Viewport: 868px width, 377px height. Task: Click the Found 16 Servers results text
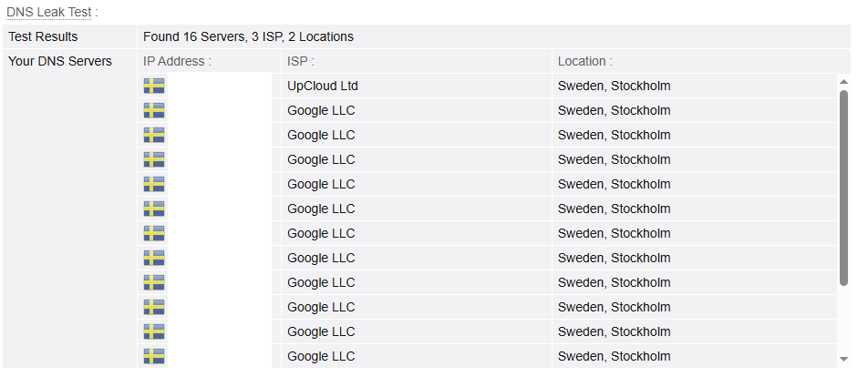click(248, 37)
